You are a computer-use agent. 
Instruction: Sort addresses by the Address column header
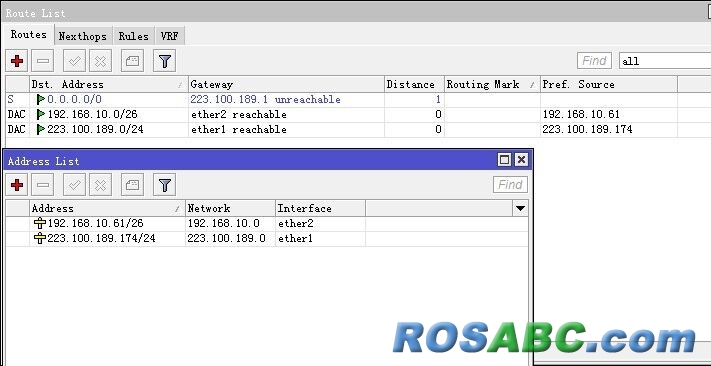pos(107,209)
